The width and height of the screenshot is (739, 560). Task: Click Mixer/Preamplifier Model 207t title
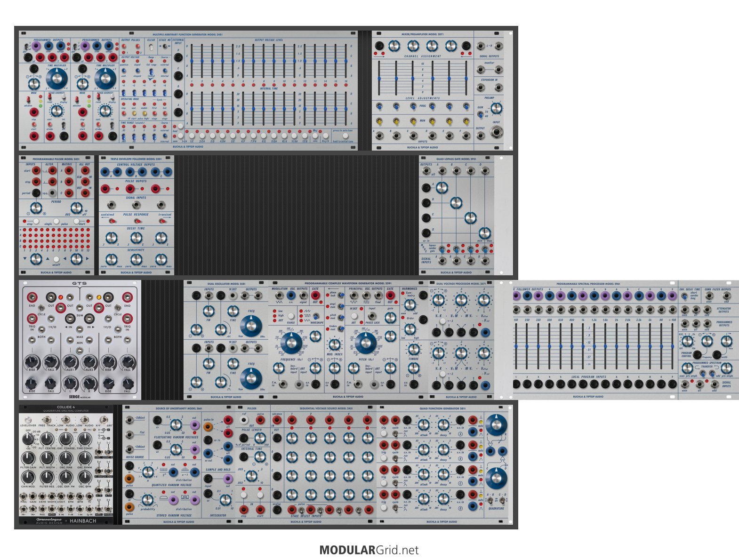422,34
